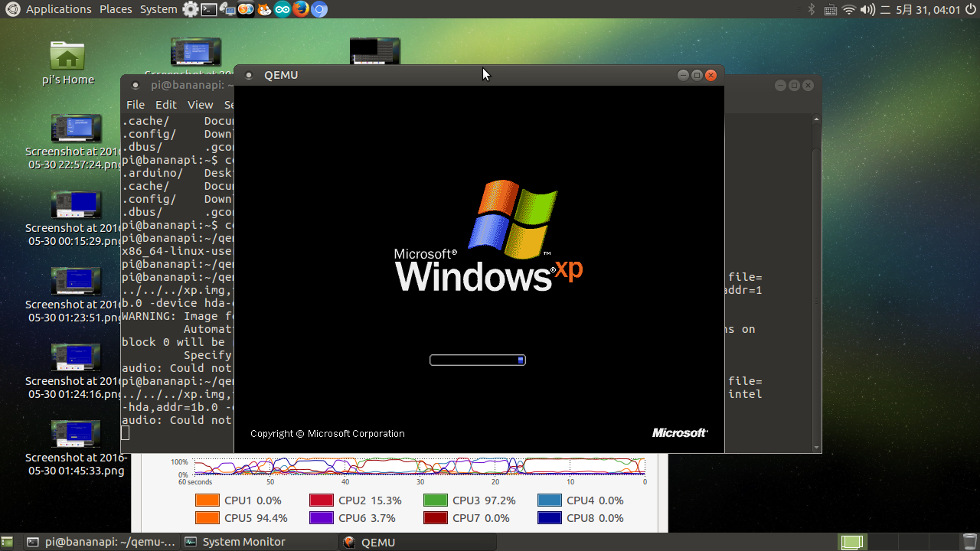
Task: Open the Applications menu
Action: [x=58, y=9]
